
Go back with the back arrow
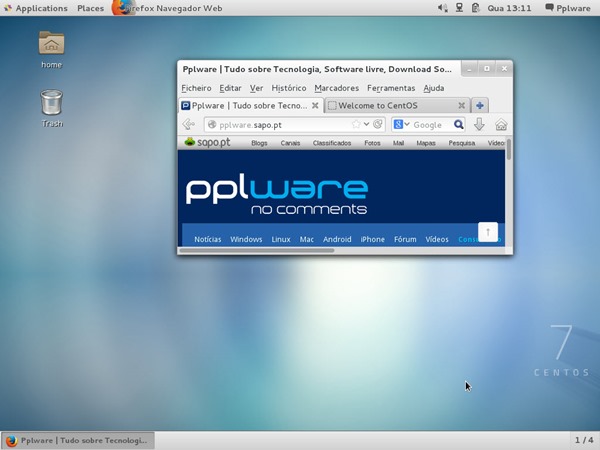[x=189, y=124]
